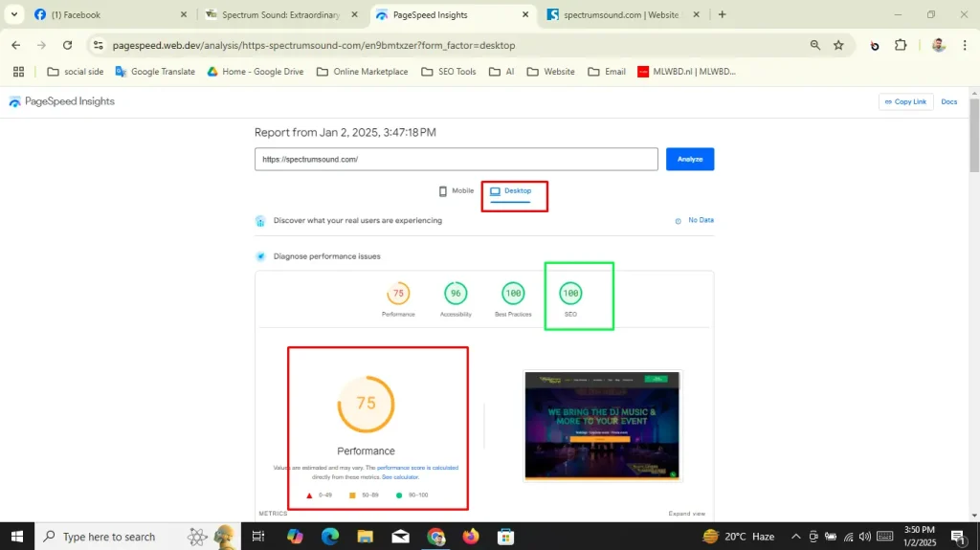Image resolution: width=980 pixels, height=550 pixels.
Task: Toggle Expand view for metrics
Action: pos(686,514)
